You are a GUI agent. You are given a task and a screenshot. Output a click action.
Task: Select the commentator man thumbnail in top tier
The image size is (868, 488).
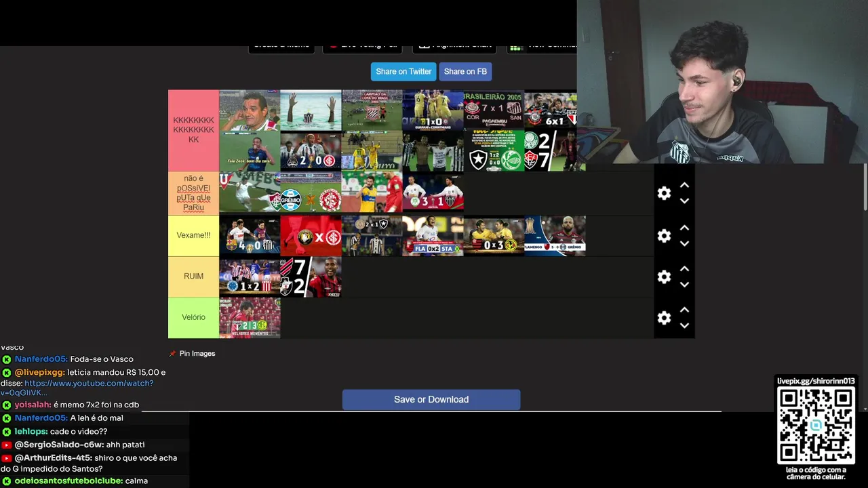pyautogui.click(x=250, y=110)
